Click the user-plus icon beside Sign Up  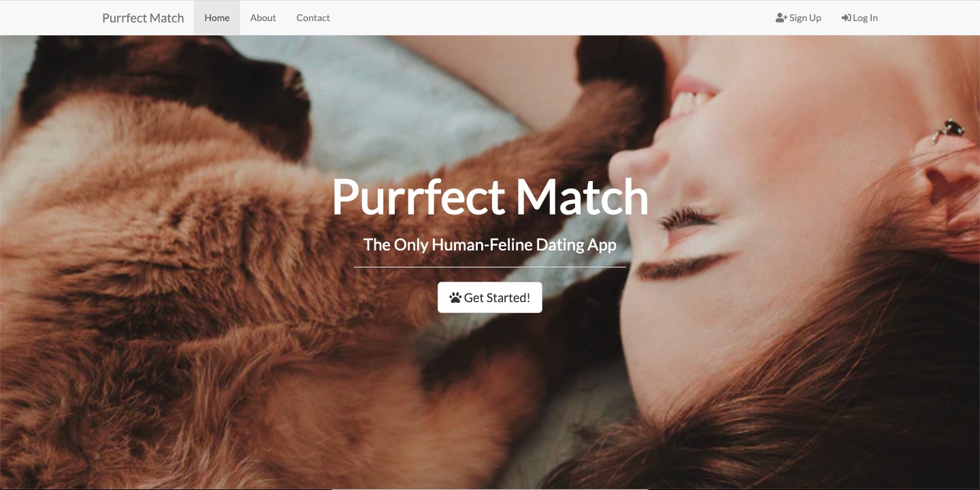pos(781,18)
